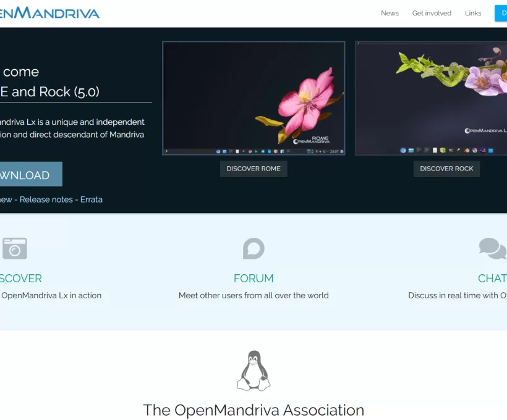Open the Get involved menu item
507x420 pixels.
[x=432, y=13]
